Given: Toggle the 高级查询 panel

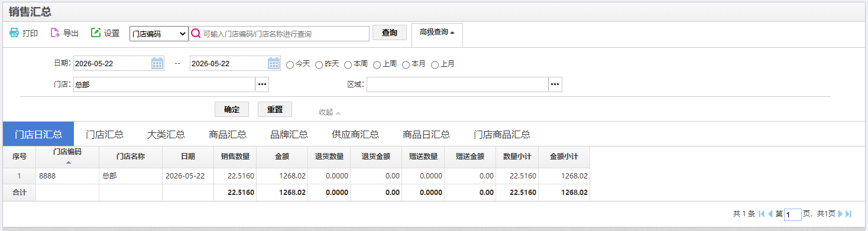Looking at the screenshot, I should 437,32.
